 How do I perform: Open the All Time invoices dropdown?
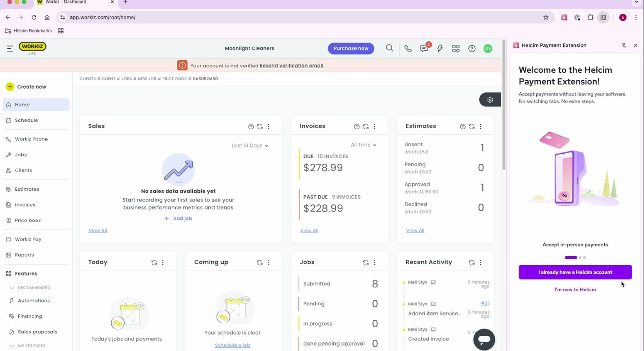click(363, 145)
